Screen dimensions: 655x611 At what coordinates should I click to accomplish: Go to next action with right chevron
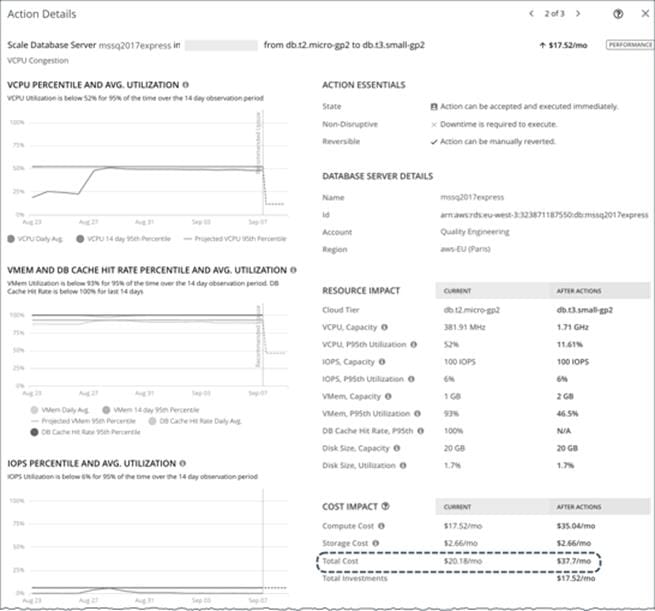[578, 13]
